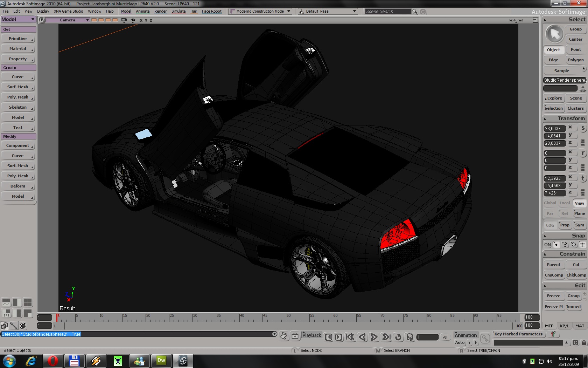Play animation forward
Viewport: 588px width, 368px height.
pos(374,337)
